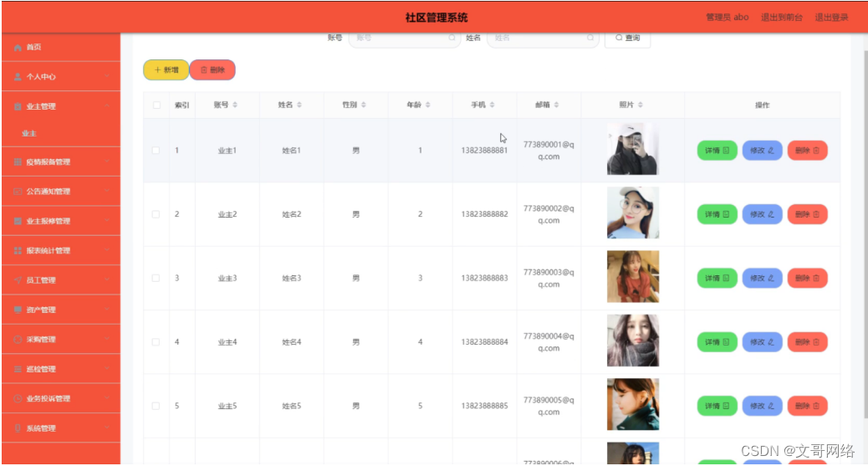Open the 首页 home menu item
This screenshot has height=466, width=868.
[61, 47]
